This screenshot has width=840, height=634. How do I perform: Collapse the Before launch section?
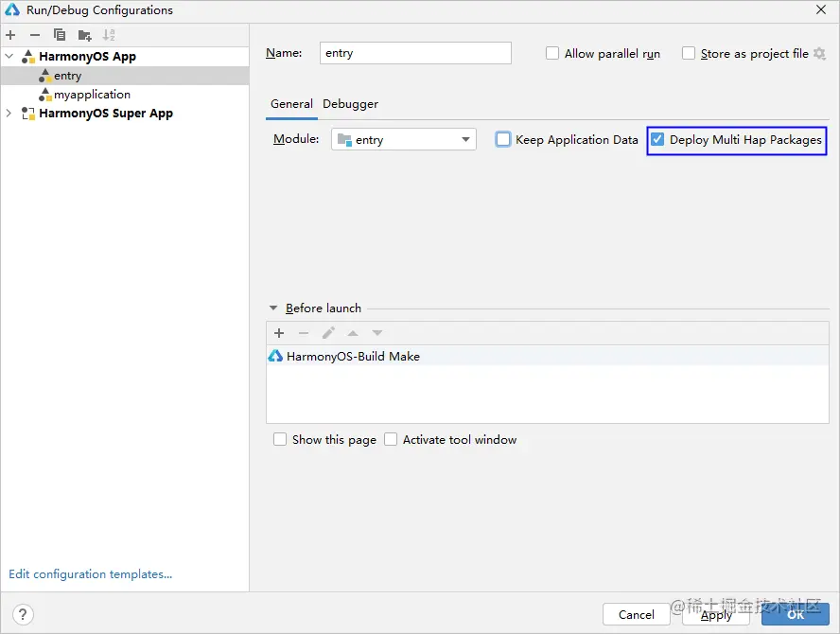[x=273, y=308]
